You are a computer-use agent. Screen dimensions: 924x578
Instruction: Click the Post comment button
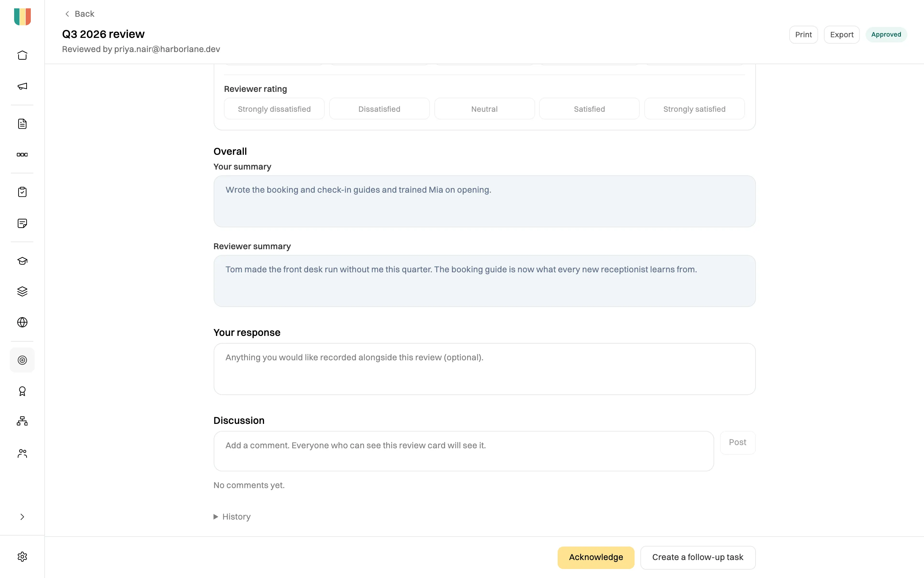[x=737, y=442]
